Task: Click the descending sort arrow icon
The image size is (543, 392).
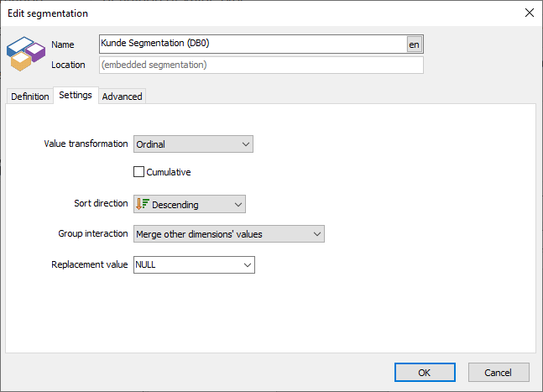Action: pos(143,204)
